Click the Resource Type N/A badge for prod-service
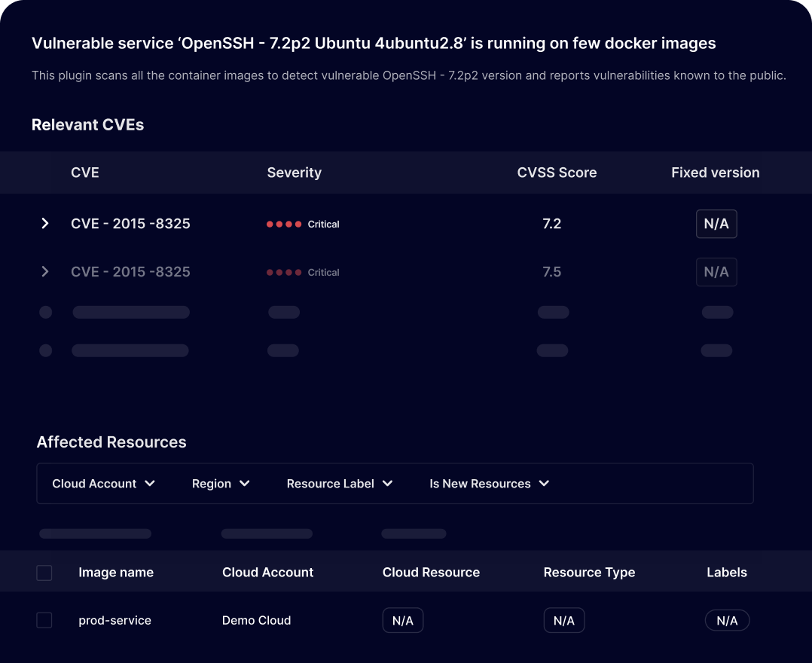Viewport: 812px width, 663px height. pyautogui.click(x=563, y=621)
